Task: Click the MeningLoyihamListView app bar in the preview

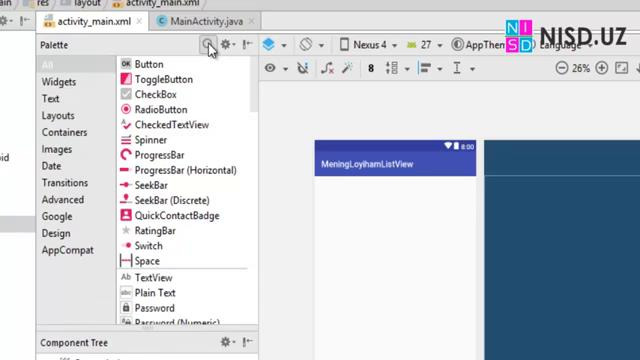Action: tap(395, 164)
